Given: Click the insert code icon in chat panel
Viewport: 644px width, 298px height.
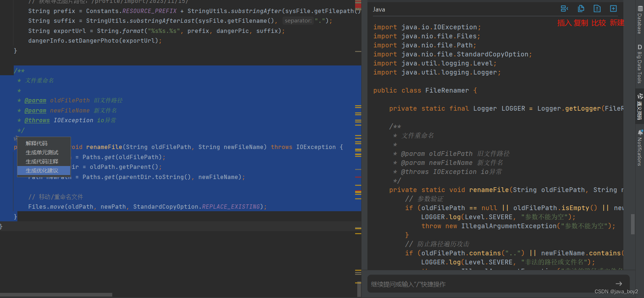Looking at the screenshot, I should click(564, 9).
